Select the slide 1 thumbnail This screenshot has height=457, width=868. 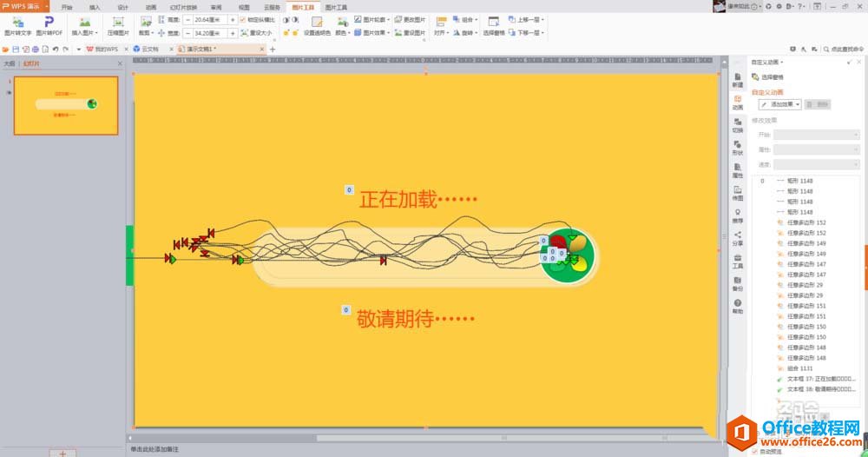point(66,105)
